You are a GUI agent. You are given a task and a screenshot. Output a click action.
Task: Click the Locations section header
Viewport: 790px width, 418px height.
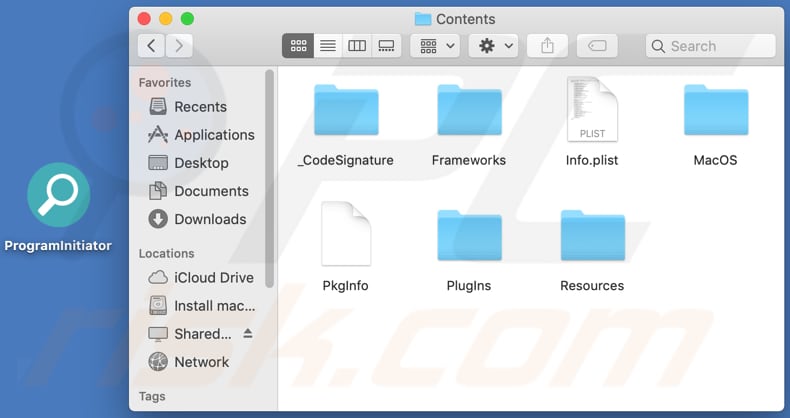click(167, 253)
